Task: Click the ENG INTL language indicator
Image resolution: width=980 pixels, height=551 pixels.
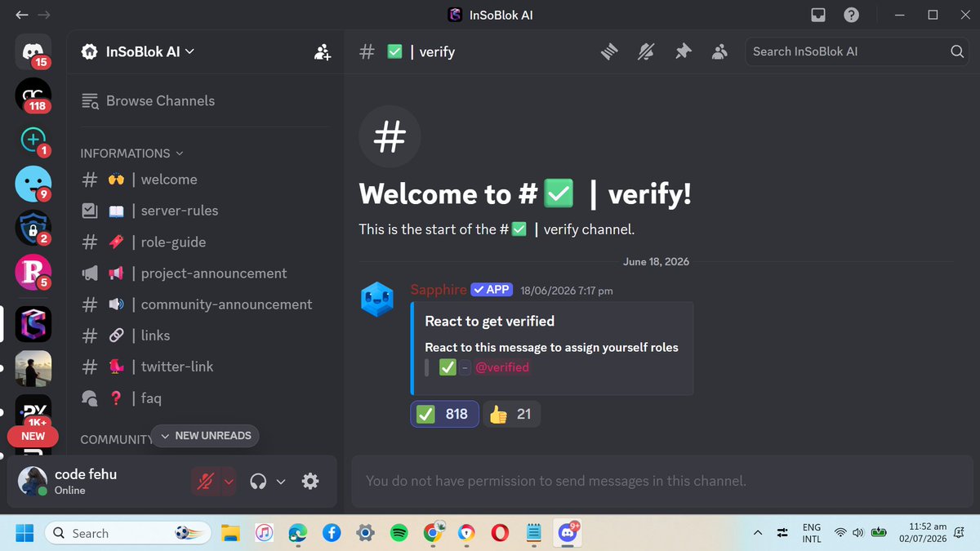Action: (812, 533)
